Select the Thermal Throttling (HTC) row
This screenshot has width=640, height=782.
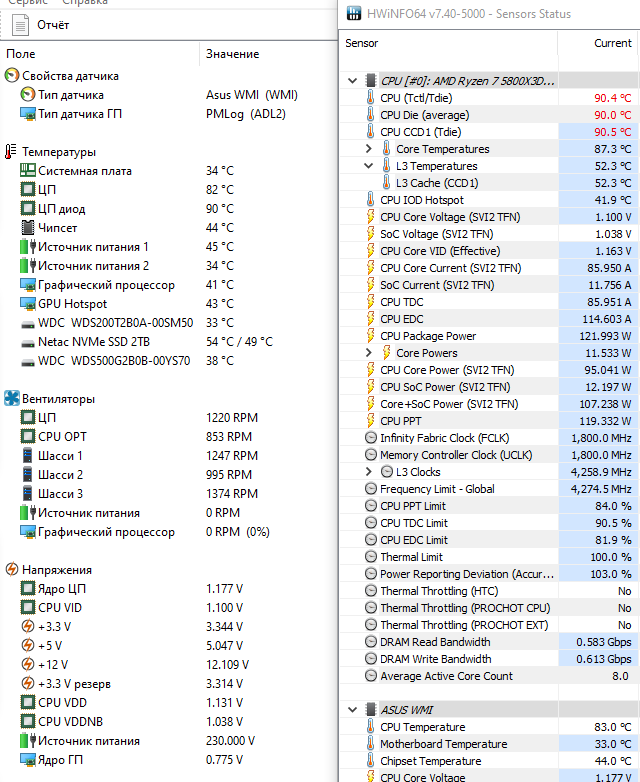(x=489, y=591)
